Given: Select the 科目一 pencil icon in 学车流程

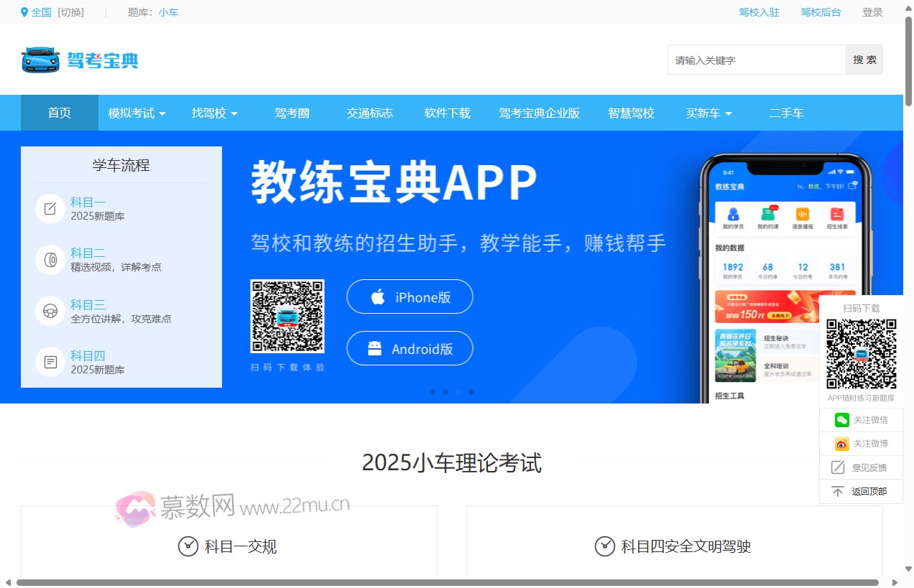Looking at the screenshot, I should pyautogui.click(x=50, y=208).
